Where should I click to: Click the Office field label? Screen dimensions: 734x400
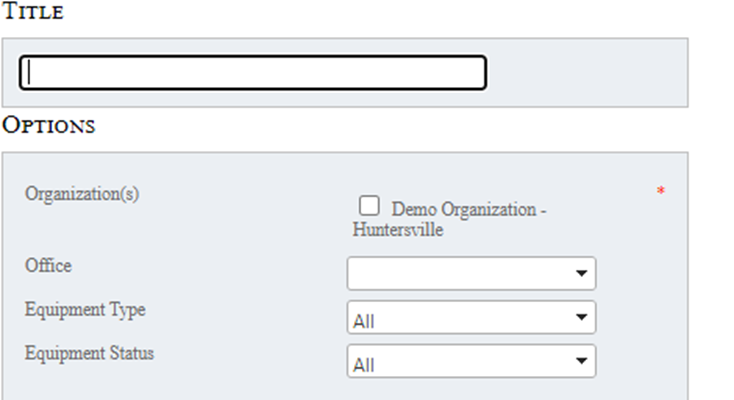pyautogui.click(x=49, y=266)
